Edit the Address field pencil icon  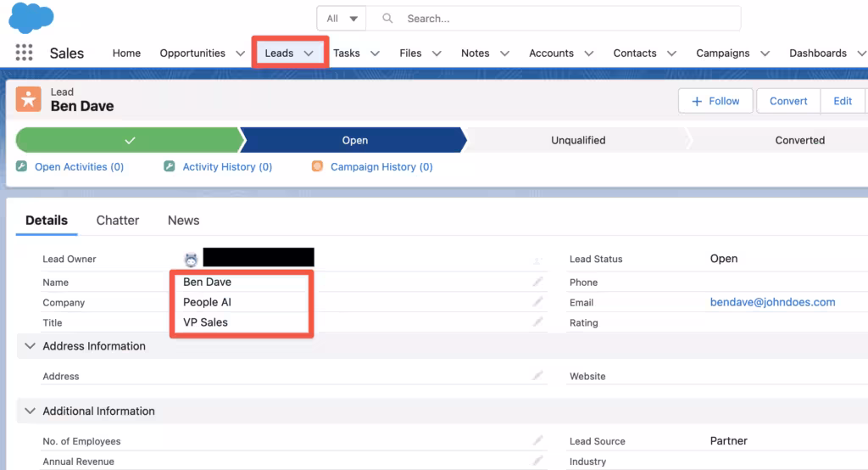[x=537, y=376]
